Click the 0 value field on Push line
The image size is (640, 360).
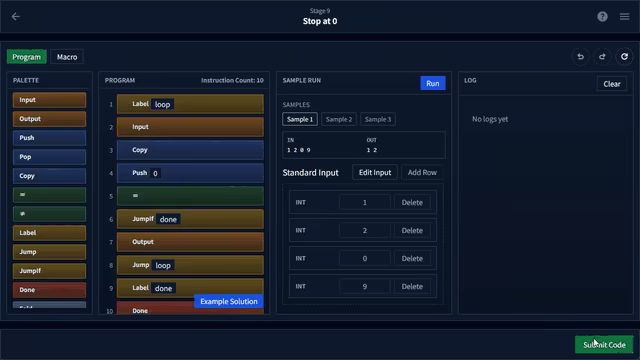(x=155, y=173)
